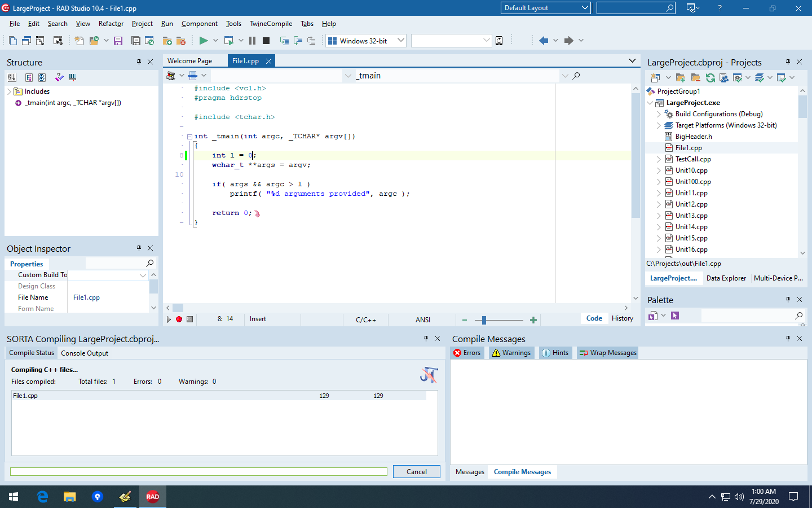Click the Save All icon
This screenshot has width=812, height=508.
[x=136, y=41]
